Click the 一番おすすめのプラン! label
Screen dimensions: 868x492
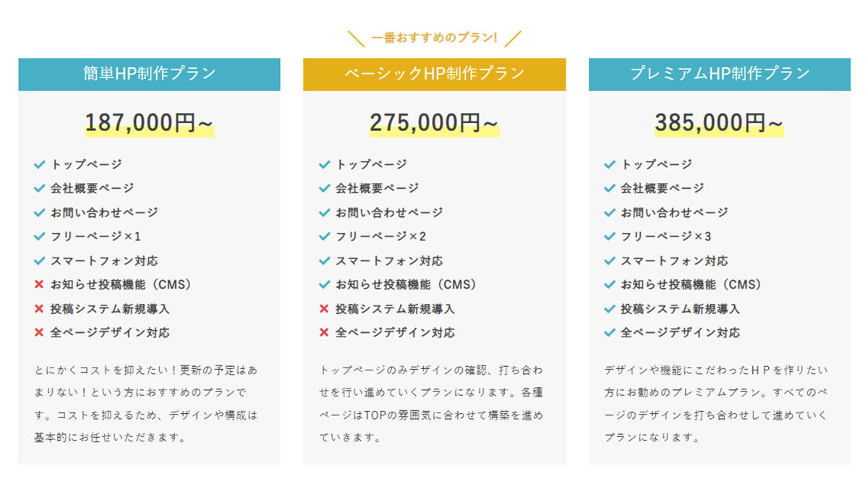[435, 37]
